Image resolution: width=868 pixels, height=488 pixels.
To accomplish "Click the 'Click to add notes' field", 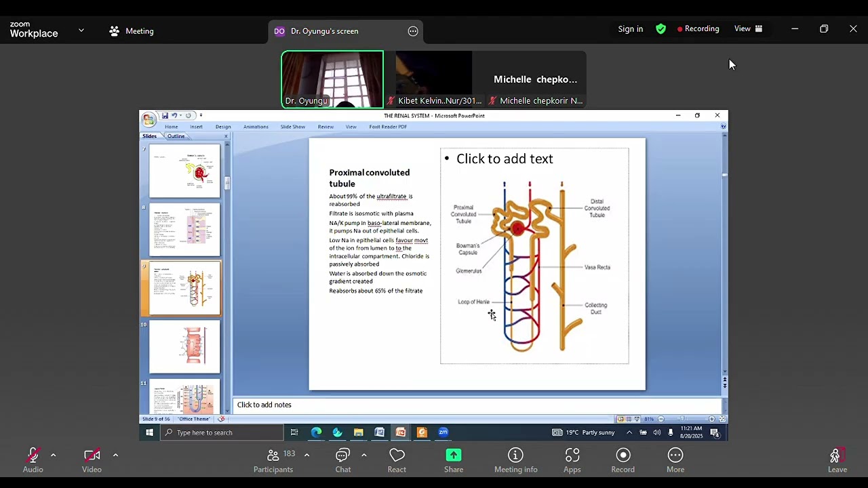I will [x=477, y=405].
